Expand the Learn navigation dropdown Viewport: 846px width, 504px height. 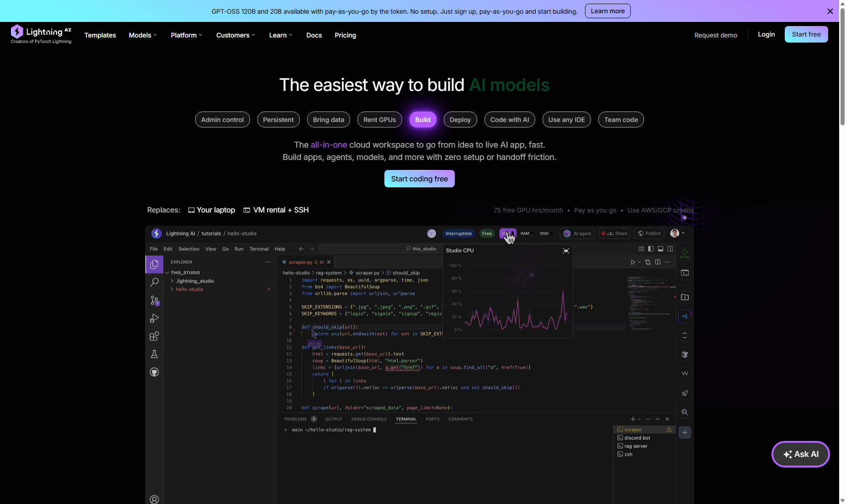(x=281, y=35)
